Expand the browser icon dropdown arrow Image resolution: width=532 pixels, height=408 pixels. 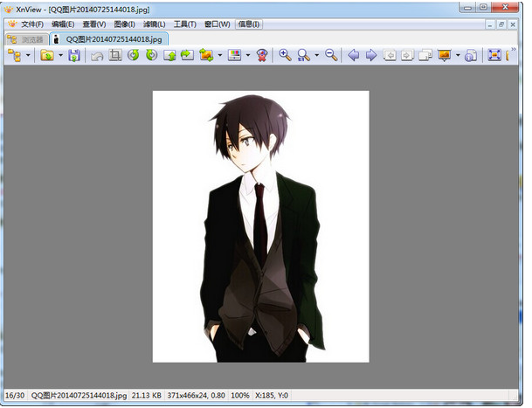(x=28, y=55)
